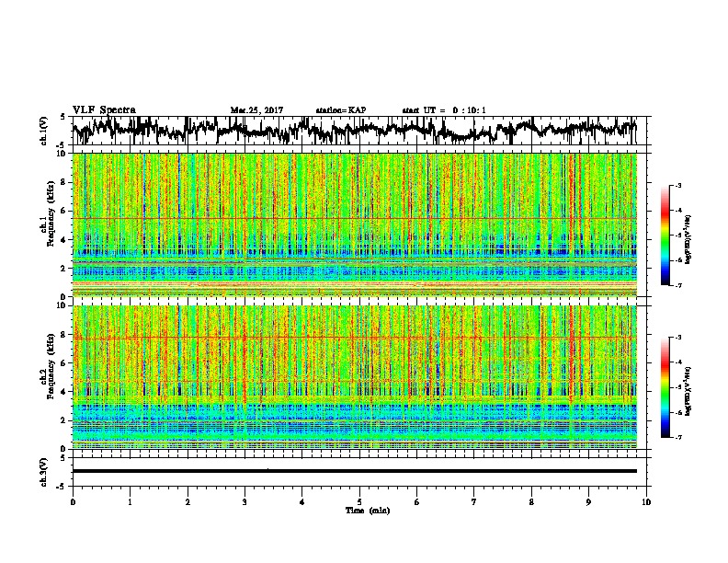Click the "6" frequency tick on ch.2 spectrogram
The width and height of the screenshot is (728, 563).
tap(65, 363)
